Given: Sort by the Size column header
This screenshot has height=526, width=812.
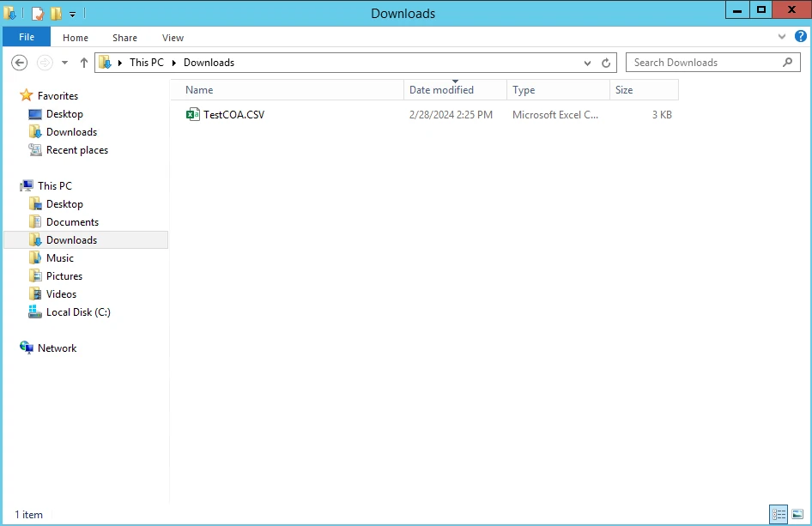Looking at the screenshot, I should click(x=645, y=89).
